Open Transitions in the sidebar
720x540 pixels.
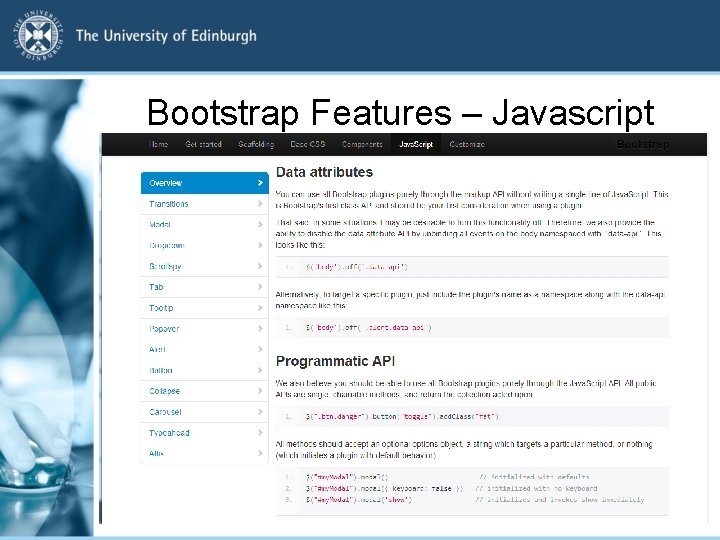(204, 204)
